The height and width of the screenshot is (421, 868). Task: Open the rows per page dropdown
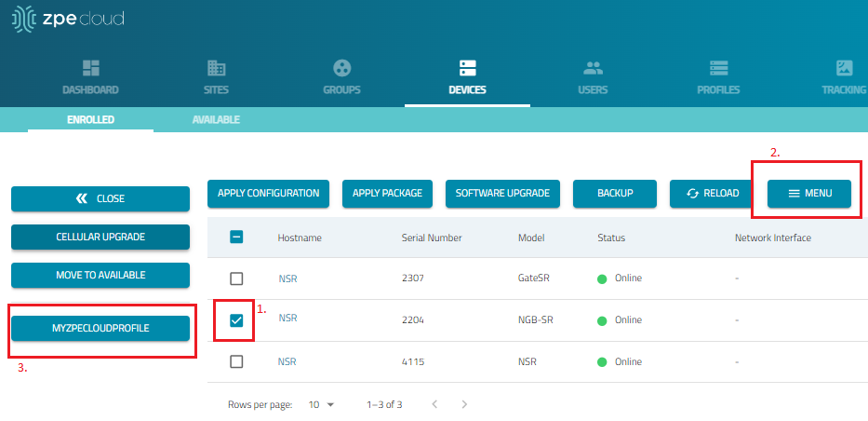321,404
